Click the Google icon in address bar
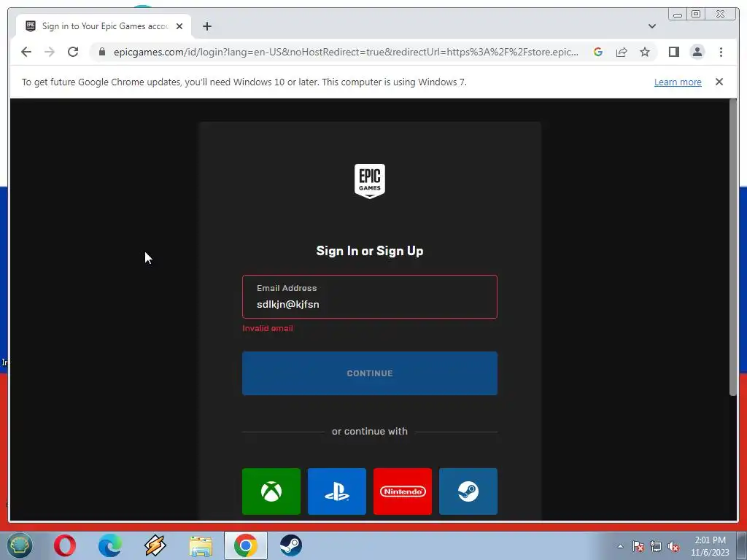The image size is (747, 560). pyautogui.click(x=598, y=52)
